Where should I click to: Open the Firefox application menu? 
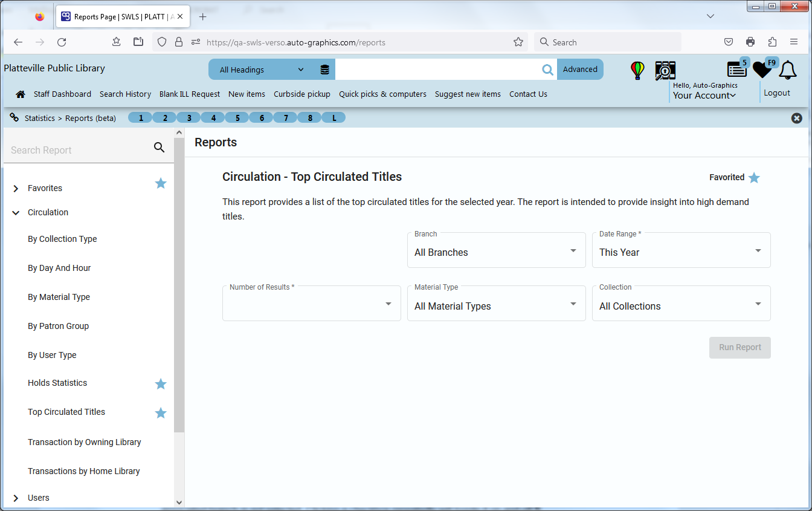pos(794,42)
